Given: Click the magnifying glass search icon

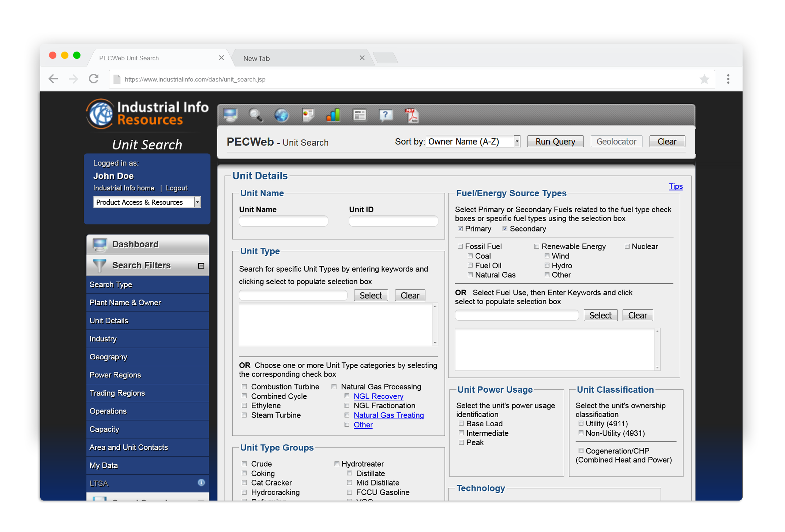Looking at the screenshot, I should pos(256,115).
